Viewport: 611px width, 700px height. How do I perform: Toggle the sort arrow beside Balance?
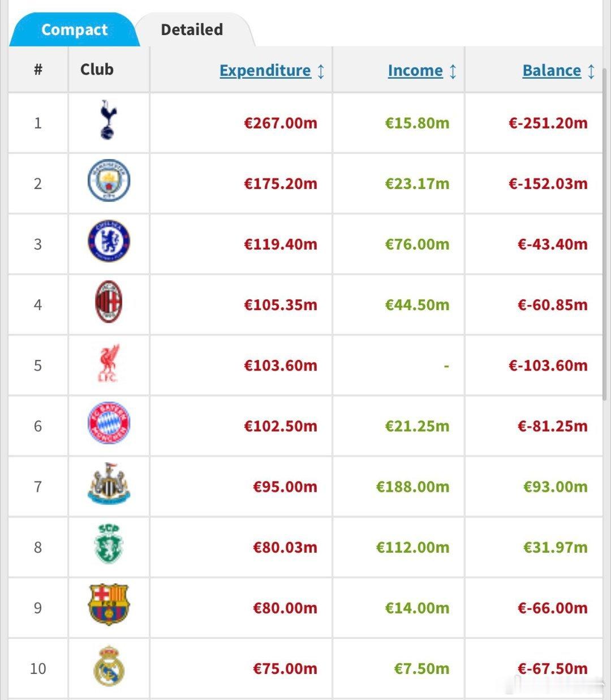click(x=591, y=71)
